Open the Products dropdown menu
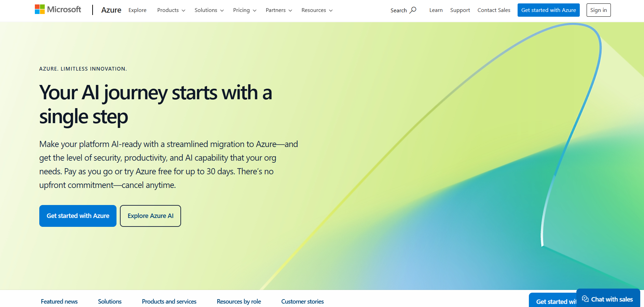Viewport: 644px width, 307px height. click(x=171, y=10)
